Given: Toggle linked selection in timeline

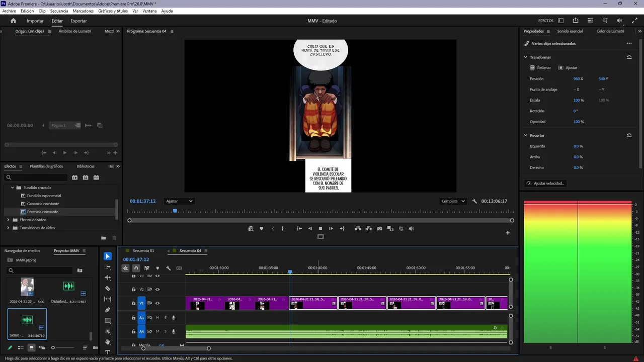Looking at the screenshot, I should (147, 268).
